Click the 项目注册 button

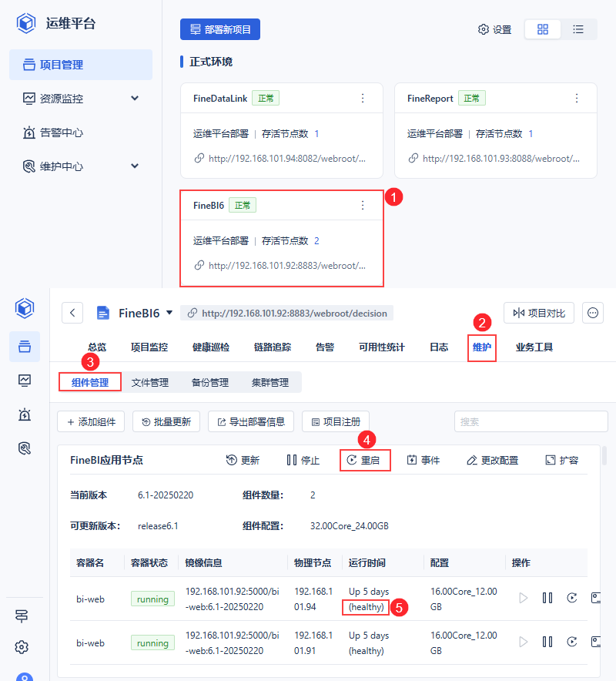pyautogui.click(x=336, y=421)
